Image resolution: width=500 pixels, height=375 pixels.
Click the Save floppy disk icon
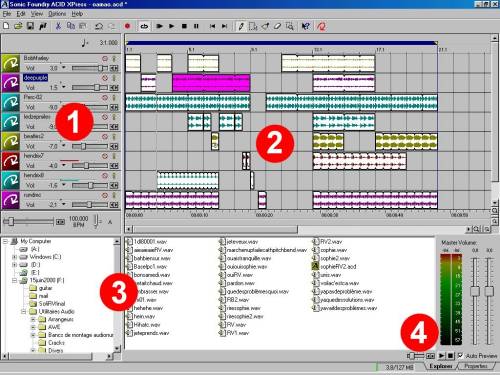coord(30,26)
